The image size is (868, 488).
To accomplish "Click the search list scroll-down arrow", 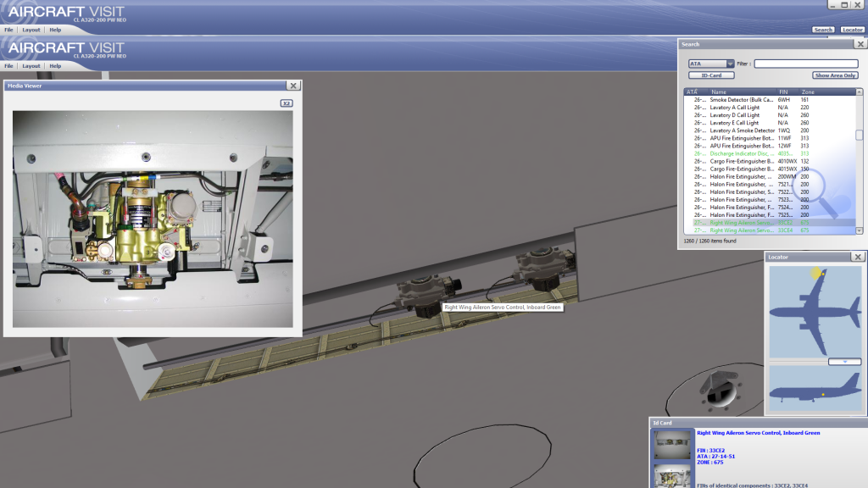I will 860,230.
